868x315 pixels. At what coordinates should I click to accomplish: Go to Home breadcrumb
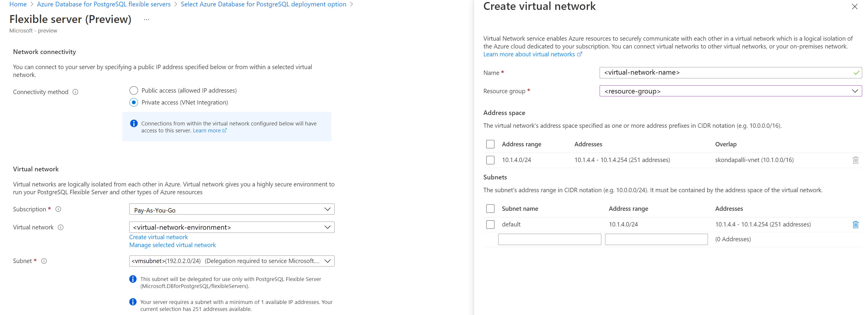tap(18, 4)
